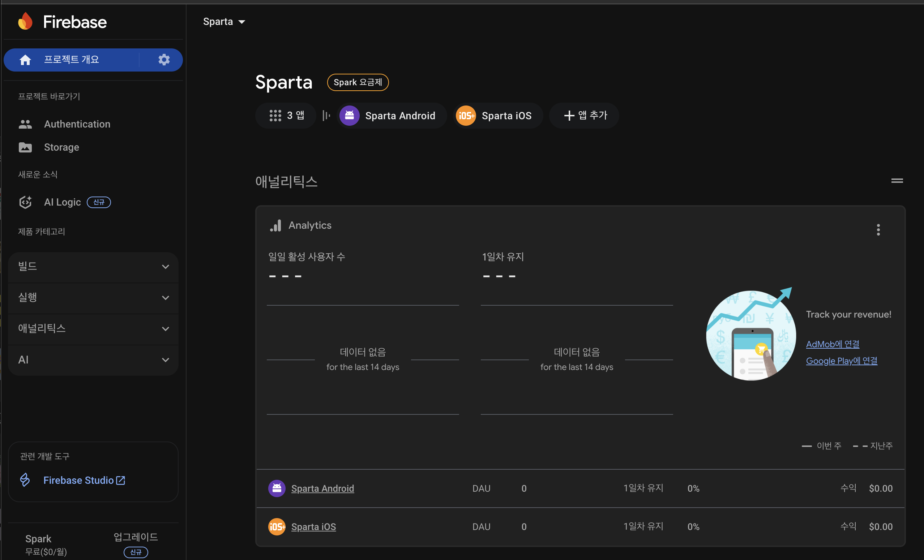Image resolution: width=924 pixels, height=560 pixels.
Task: Click the Firebase Studio logo icon
Action: [x=25, y=480]
